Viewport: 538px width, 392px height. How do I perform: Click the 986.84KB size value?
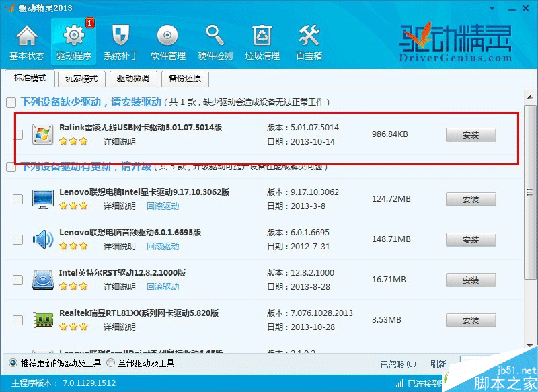(390, 134)
